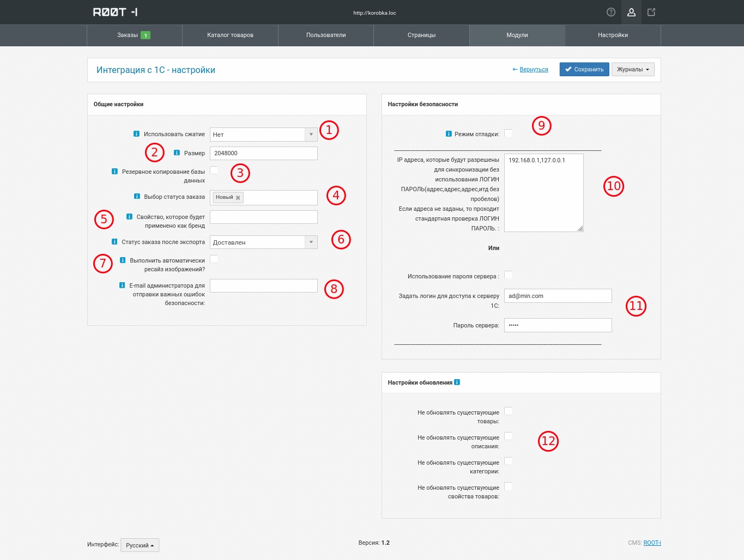This screenshot has height=560, width=744.
Task: Click the allowed IP addresses textarea
Action: (544, 193)
